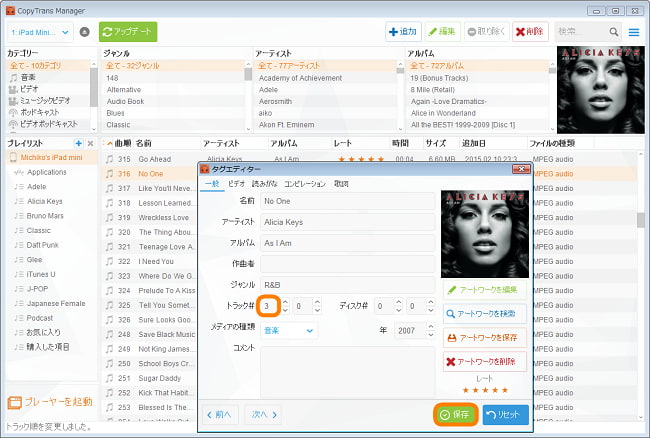Open the Applications playlist
The height and width of the screenshot is (438, 650).
[x=46, y=172]
